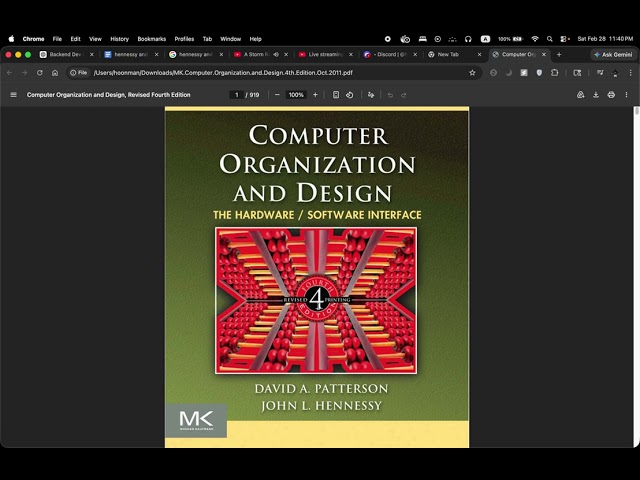Open the Bookmarks menu
The width and height of the screenshot is (640, 480).
[151, 39]
